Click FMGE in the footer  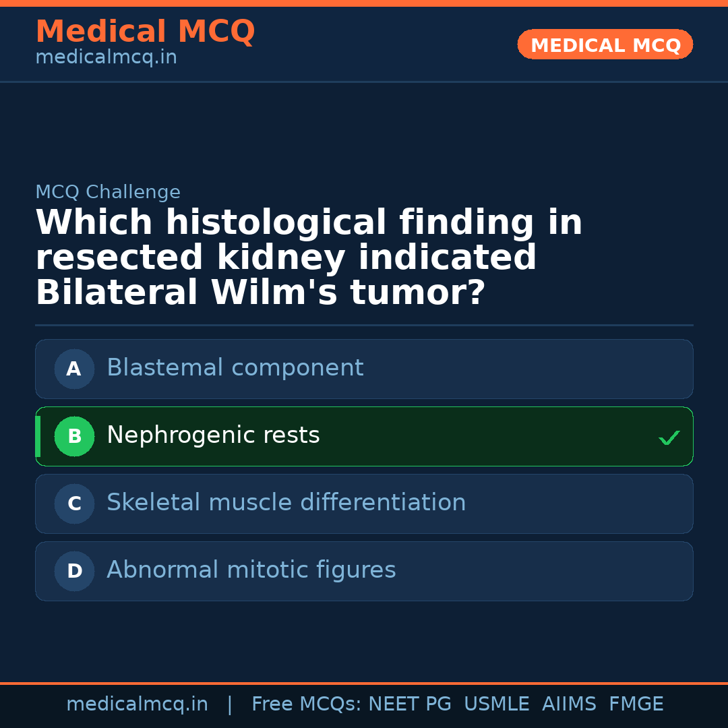[x=636, y=704]
